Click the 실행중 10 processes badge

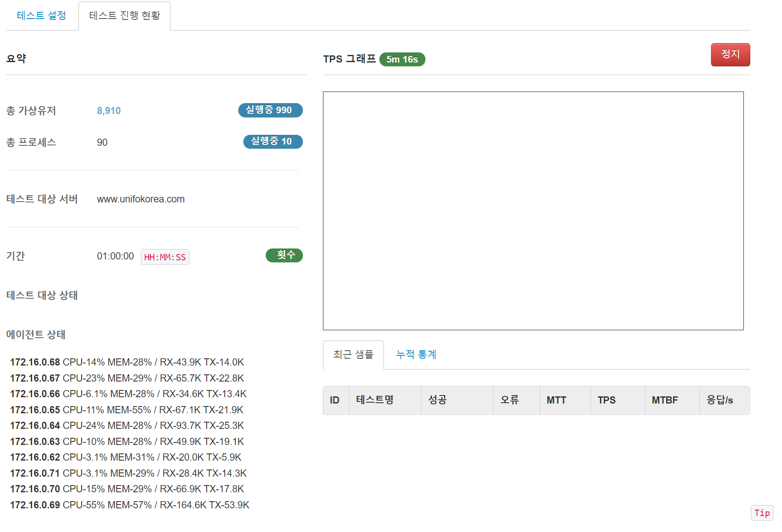point(272,142)
